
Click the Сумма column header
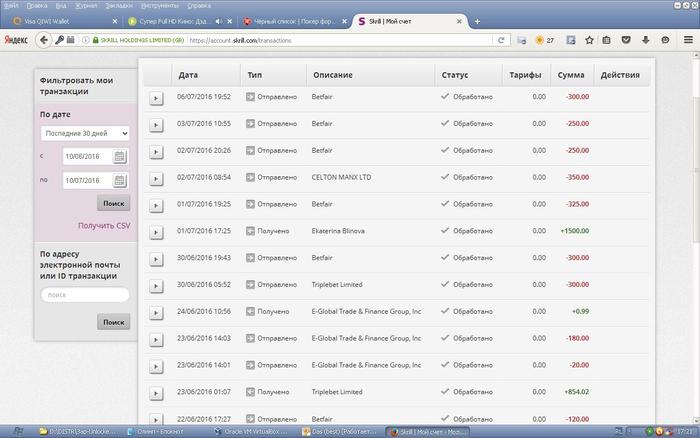point(571,75)
